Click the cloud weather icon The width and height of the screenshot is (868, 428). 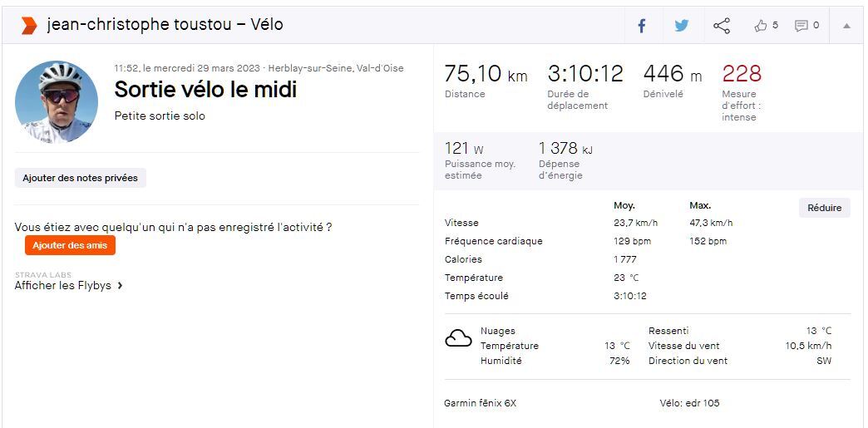click(459, 338)
